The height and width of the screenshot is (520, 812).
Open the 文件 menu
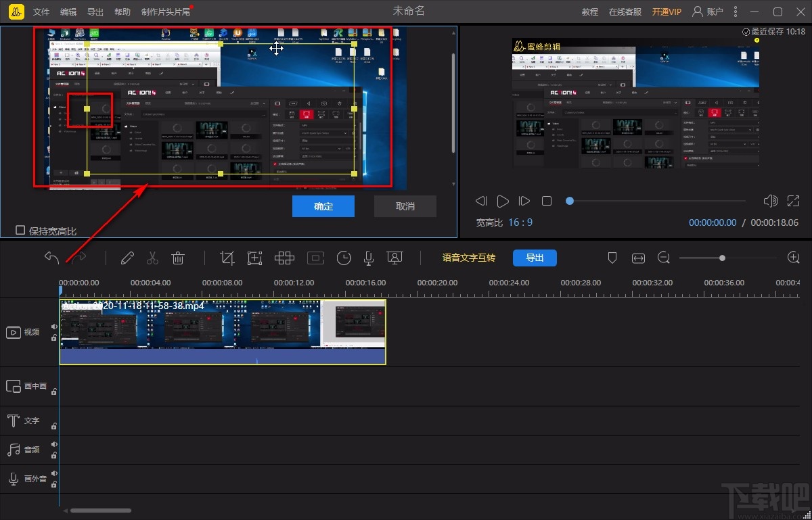coord(41,12)
